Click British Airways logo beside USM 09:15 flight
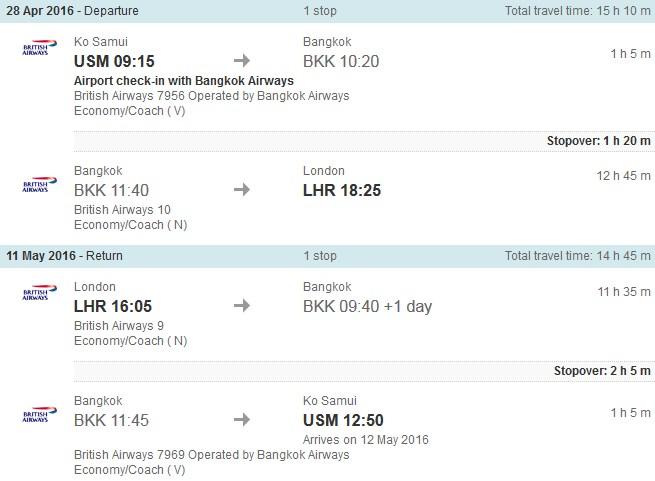Screen dimensions: 655x481 tap(39, 47)
